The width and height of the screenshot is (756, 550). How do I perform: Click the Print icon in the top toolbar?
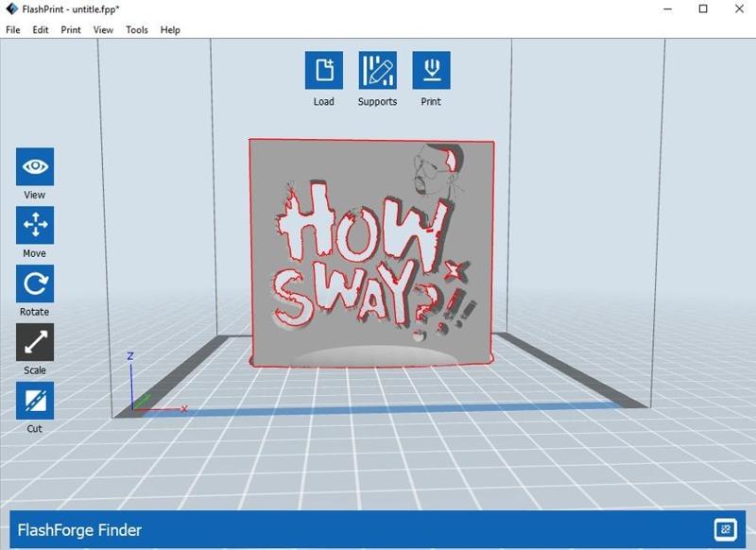pos(432,70)
